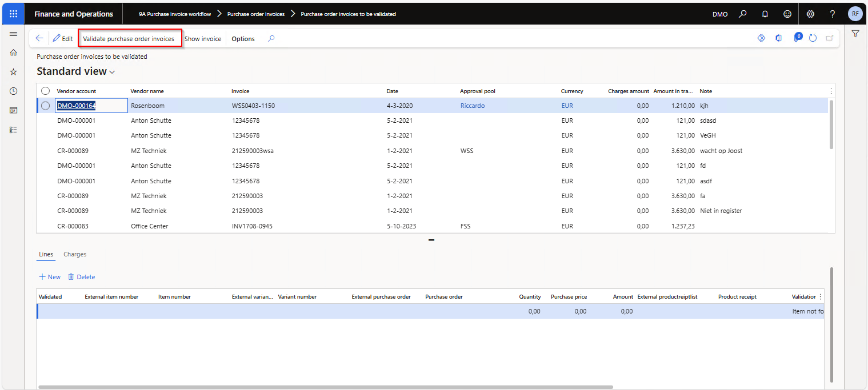Expand the navigation pane hamburger menu
Screen dimensions: 868x390
tap(14, 34)
